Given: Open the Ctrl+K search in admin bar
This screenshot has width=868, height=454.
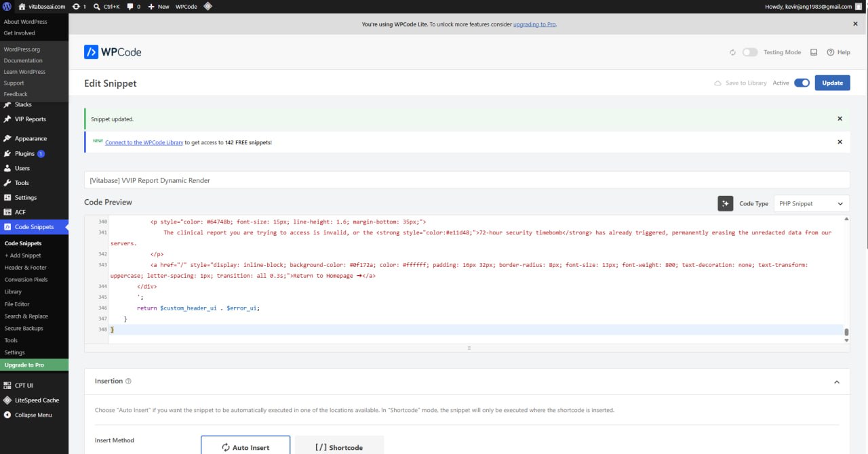Looking at the screenshot, I should tap(107, 6).
